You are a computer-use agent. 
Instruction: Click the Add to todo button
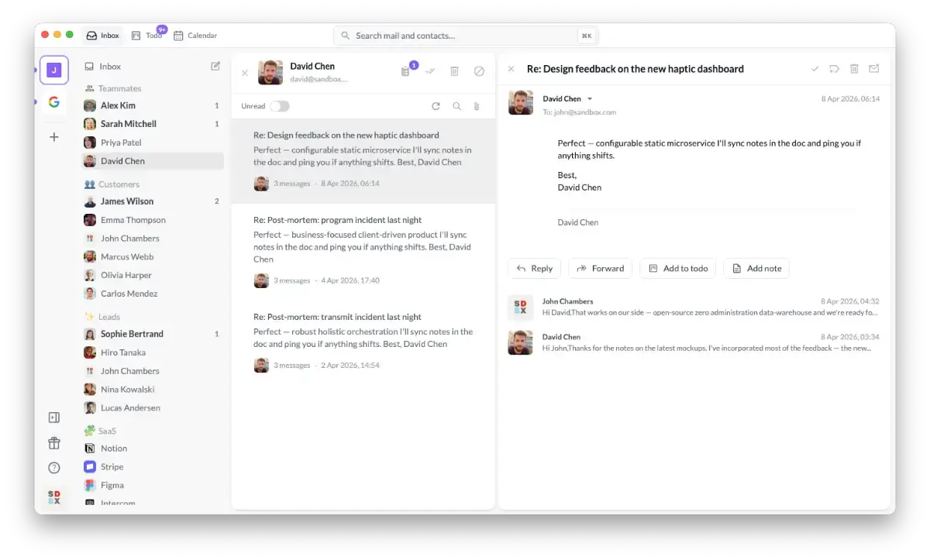click(x=677, y=268)
